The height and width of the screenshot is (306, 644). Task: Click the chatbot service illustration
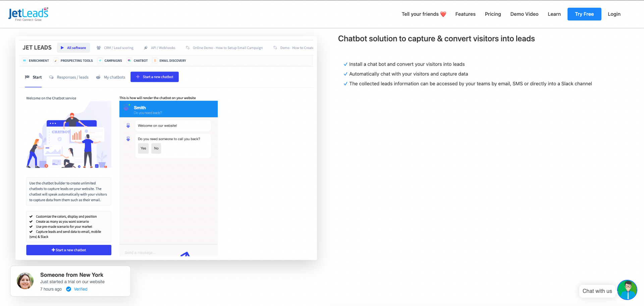[69, 134]
